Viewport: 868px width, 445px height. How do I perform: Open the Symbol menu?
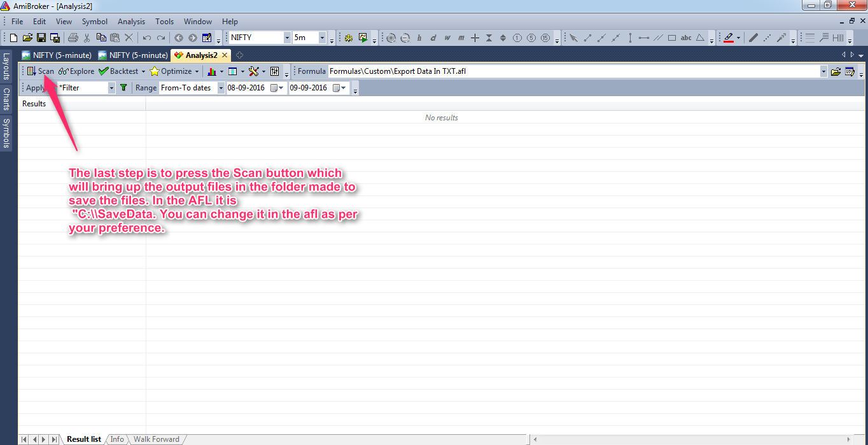coord(95,22)
